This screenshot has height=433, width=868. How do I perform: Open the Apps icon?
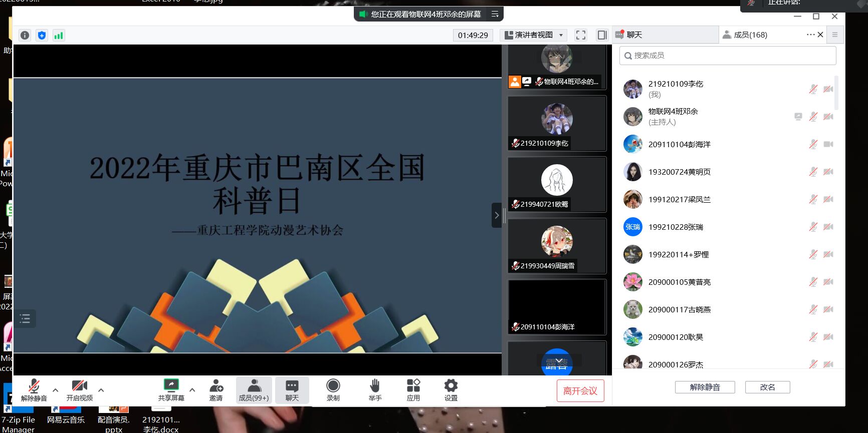pos(413,390)
